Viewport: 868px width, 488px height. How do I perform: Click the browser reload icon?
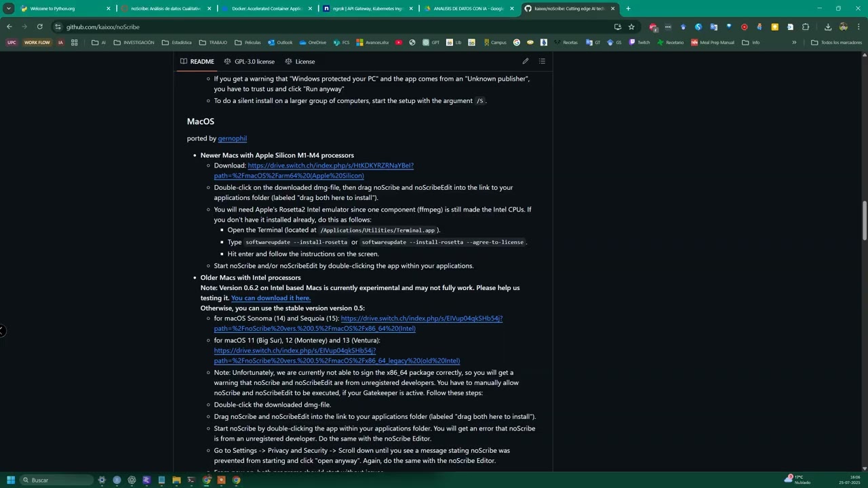click(x=40, y=26)
